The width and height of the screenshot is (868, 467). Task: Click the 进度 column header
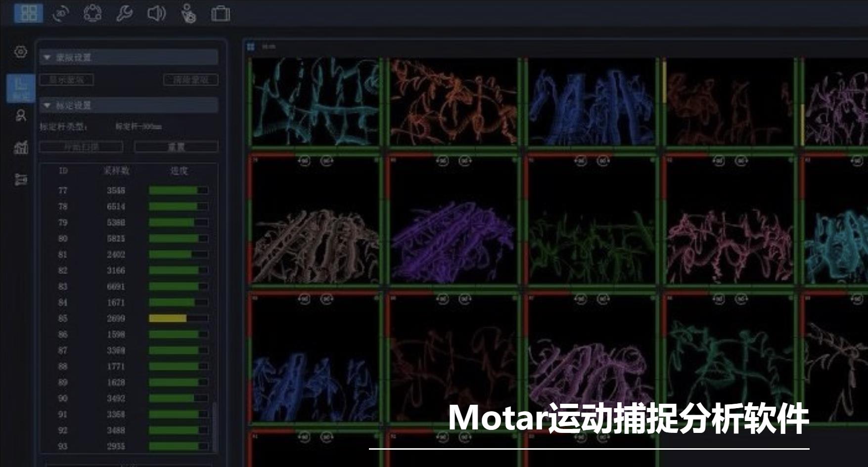[x=179, y=171]
